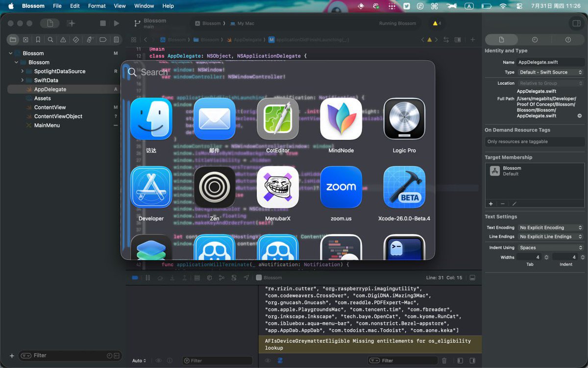Toggle breakpoints activation in debug bar
The height and width of the screenshot is (368, 588).
[x=135, y=278]
